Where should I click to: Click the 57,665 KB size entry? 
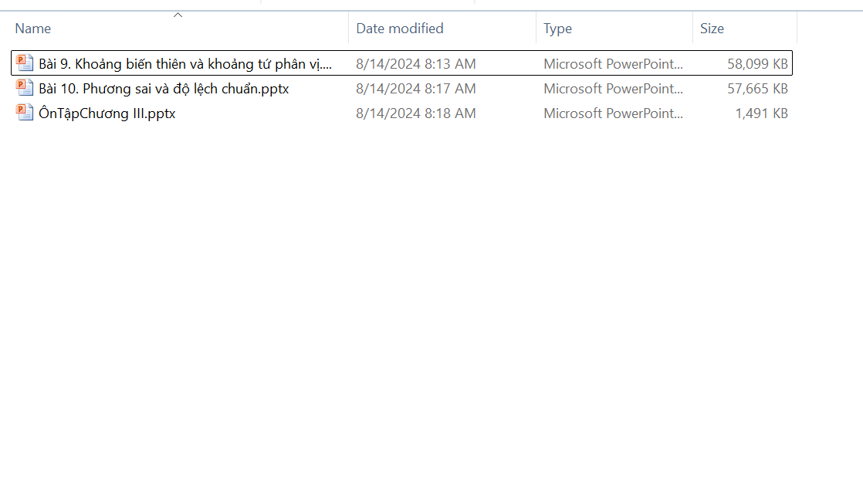pos(757,89)
